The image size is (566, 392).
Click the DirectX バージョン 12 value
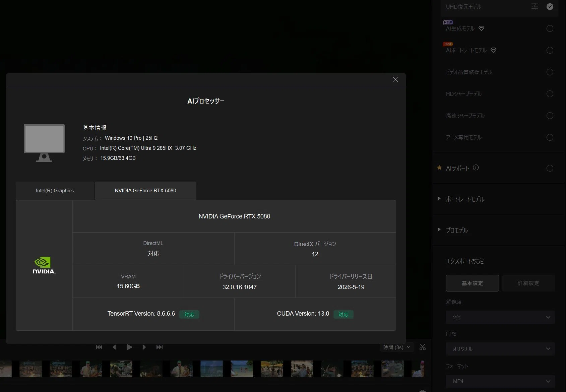[315, 254]
